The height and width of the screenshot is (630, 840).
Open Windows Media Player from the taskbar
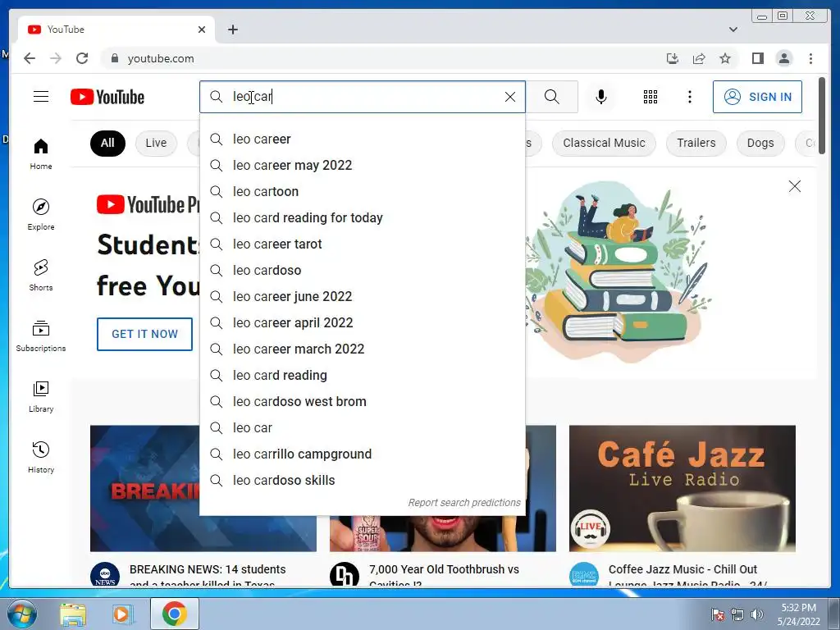tap(123, 614)
